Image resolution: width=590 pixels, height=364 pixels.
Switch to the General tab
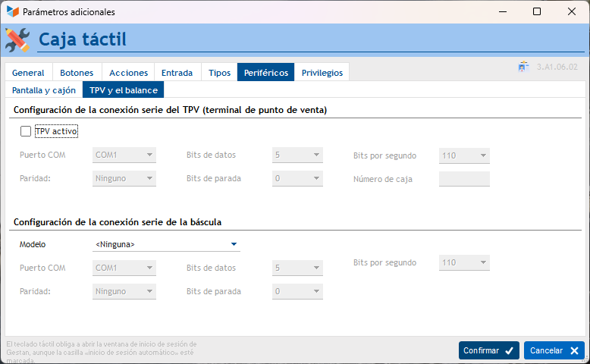pyautogui.click(x=28, y=73)
